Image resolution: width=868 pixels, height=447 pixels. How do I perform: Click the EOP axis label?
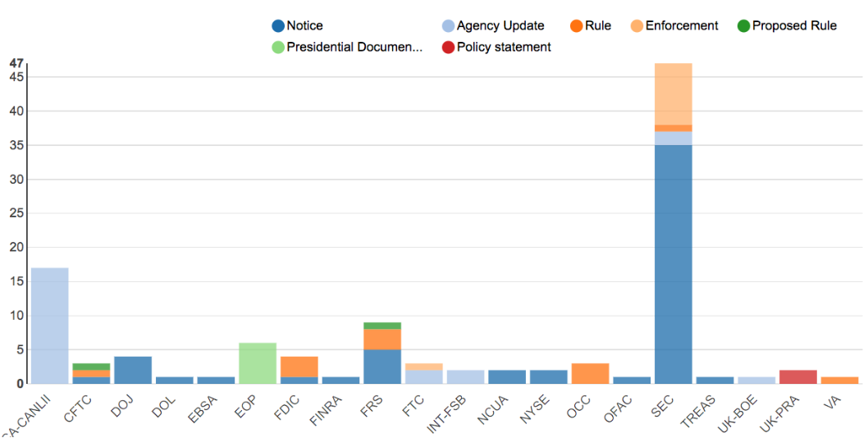pos(244,408)
